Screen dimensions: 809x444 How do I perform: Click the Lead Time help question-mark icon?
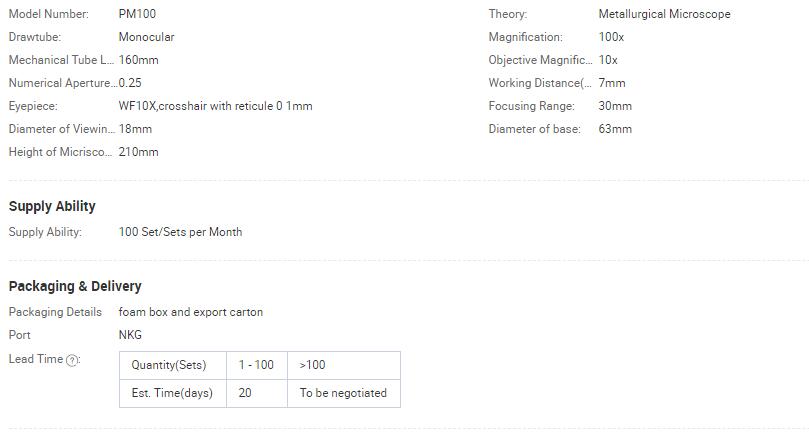73,360
